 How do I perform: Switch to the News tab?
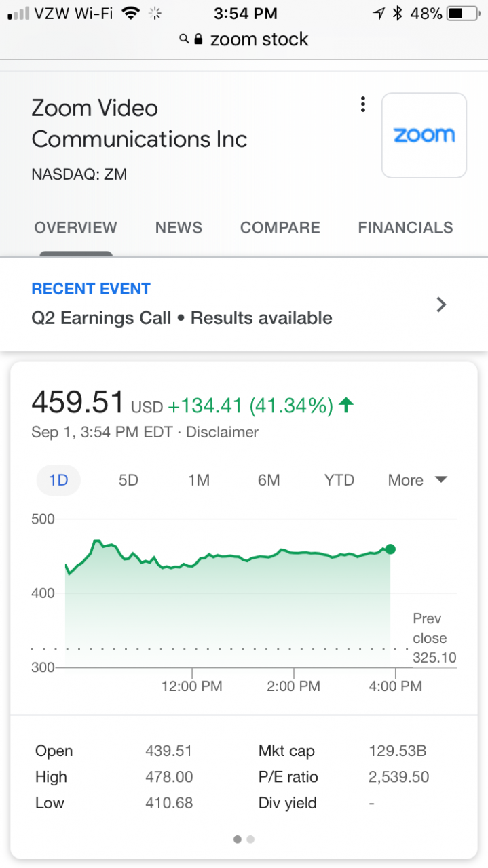pyautogui.click(x=179, y=227)
